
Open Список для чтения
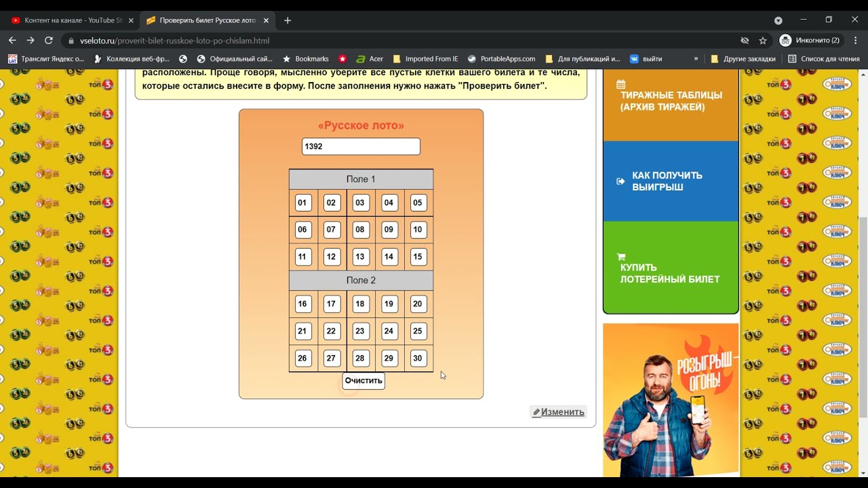tap(823, 59)
